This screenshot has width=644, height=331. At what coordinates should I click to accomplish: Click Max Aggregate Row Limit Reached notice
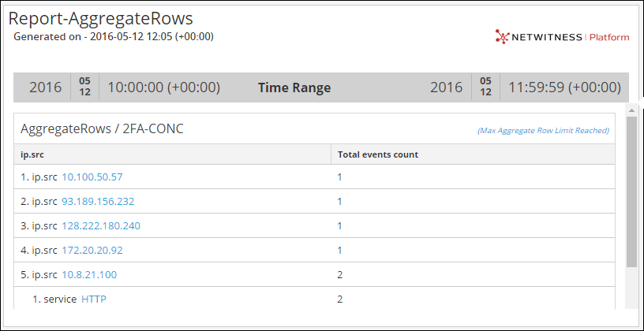point(543,130)
